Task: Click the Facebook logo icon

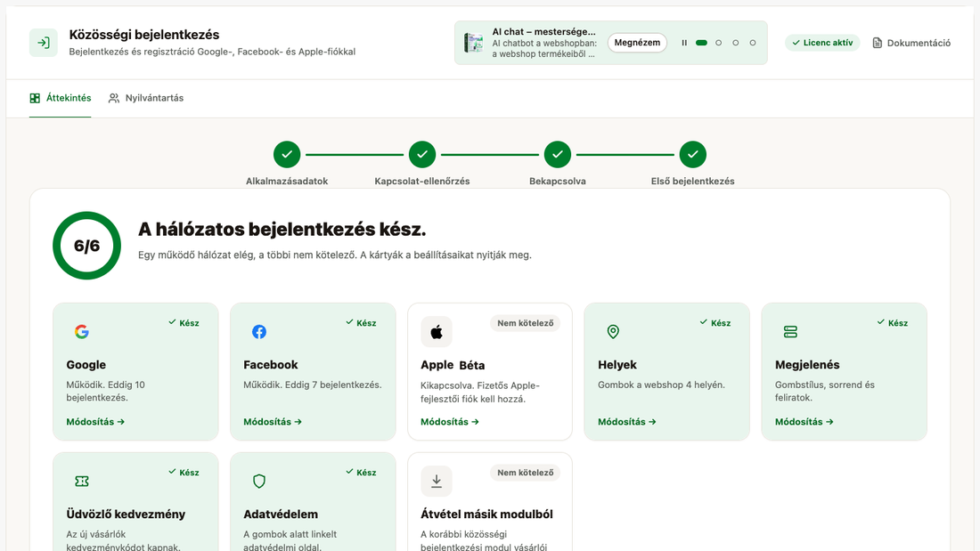Action: coord(258,332)
